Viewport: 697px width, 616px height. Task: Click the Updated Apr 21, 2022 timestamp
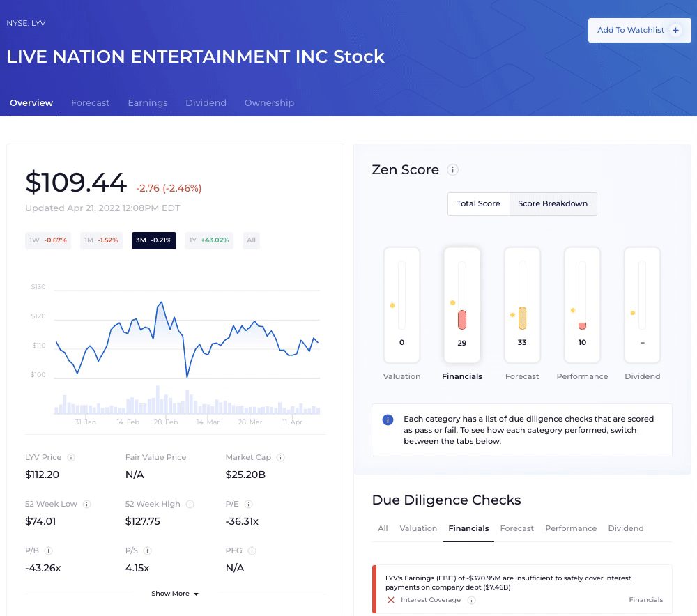tap(102, 208)
